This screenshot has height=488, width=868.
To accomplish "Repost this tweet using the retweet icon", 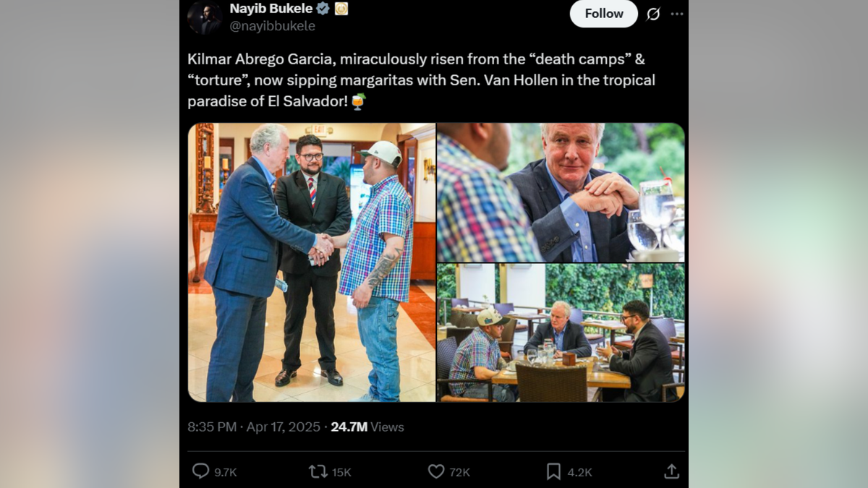I will click(x=318, y=471).
